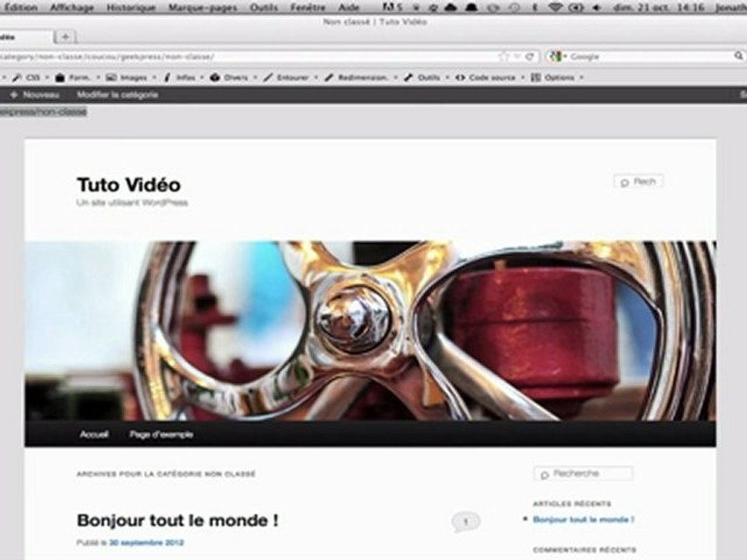Click the volume icon in menu bar

pyautogui.click(x=597, y=7)
